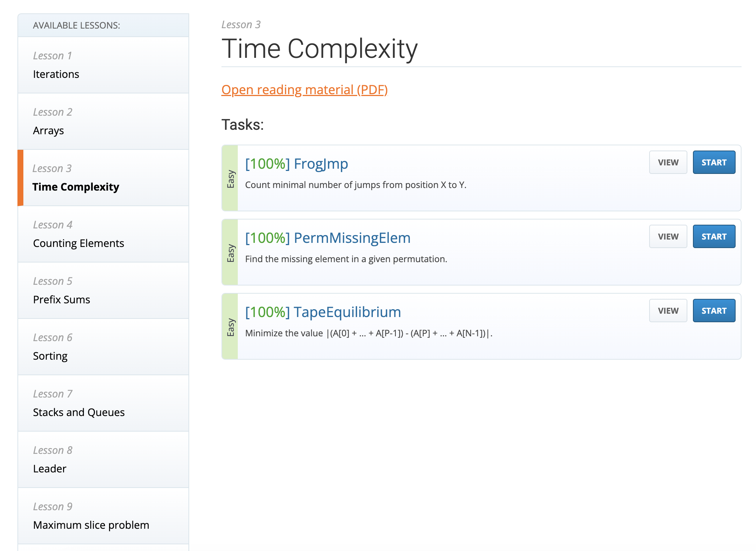View the TapeEquilibrium task
756x551 pixels.
click(668, 310)
